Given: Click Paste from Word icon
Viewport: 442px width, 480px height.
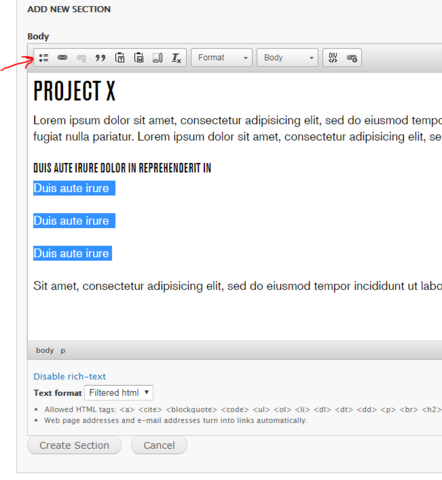Looking at the screenshot, I should point(139,58).
